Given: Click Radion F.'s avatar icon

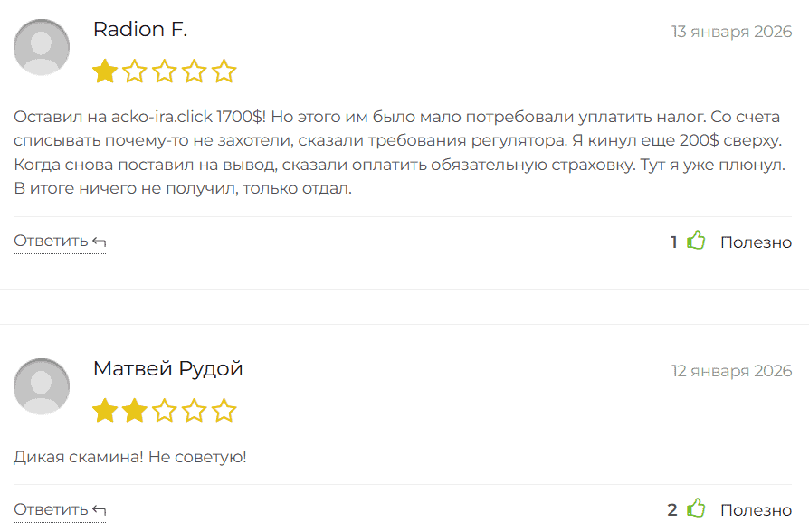Looking at the screenshot, I should 41,47.
